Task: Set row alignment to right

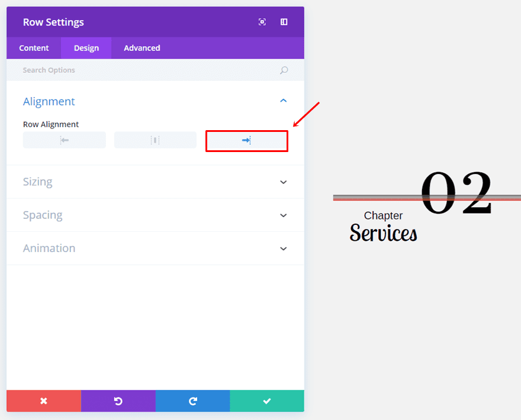Action: click(246, 141)
